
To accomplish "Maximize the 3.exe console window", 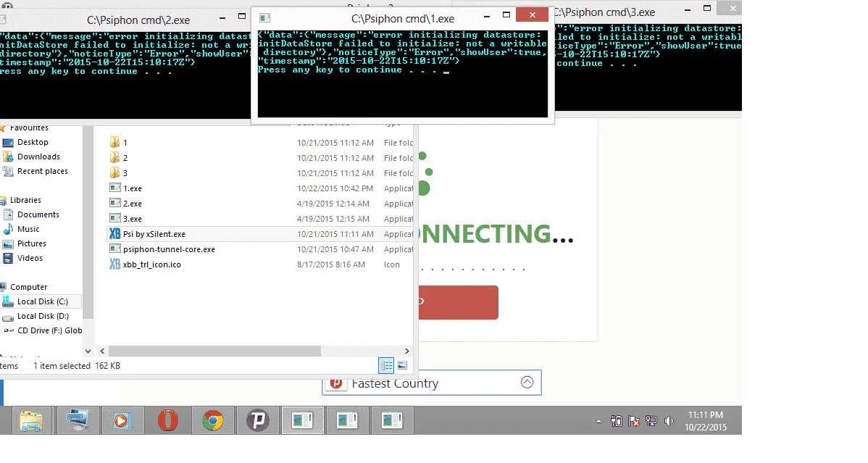I will pyautogui.click(x=707, y=9).
